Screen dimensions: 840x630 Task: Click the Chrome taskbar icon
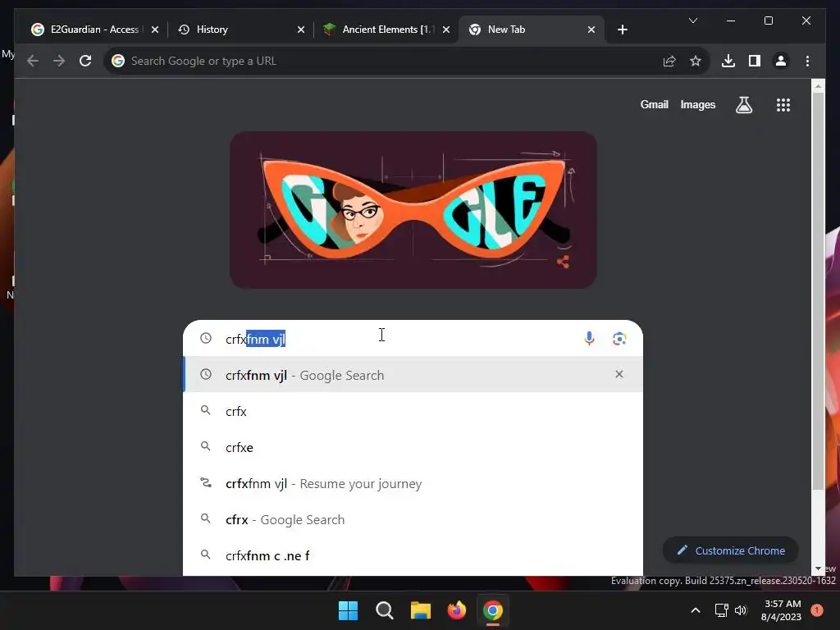click(493, 610)
